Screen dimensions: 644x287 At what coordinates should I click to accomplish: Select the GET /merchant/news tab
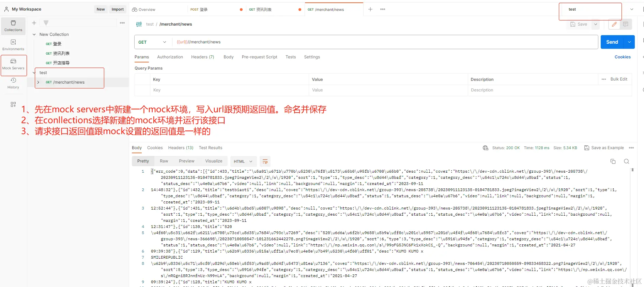[334, 10]
